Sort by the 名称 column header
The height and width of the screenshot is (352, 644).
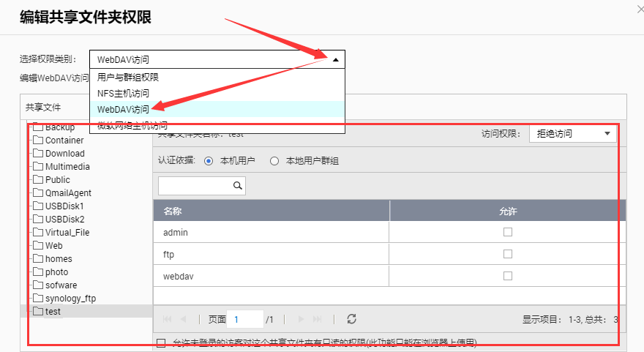[271, 211]
